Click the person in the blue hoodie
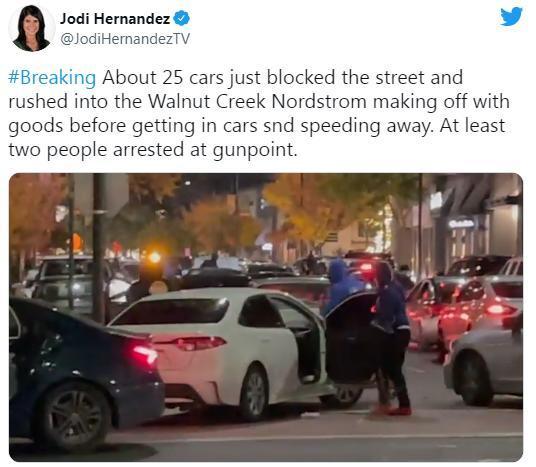536x467 pixels. pos(342,285)
